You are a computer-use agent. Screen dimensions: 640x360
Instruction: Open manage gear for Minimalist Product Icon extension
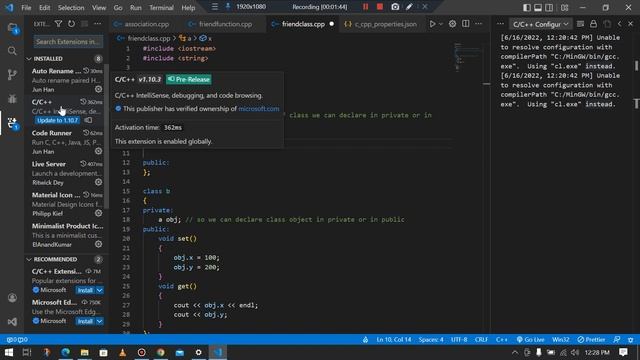[x=98, y=244]
